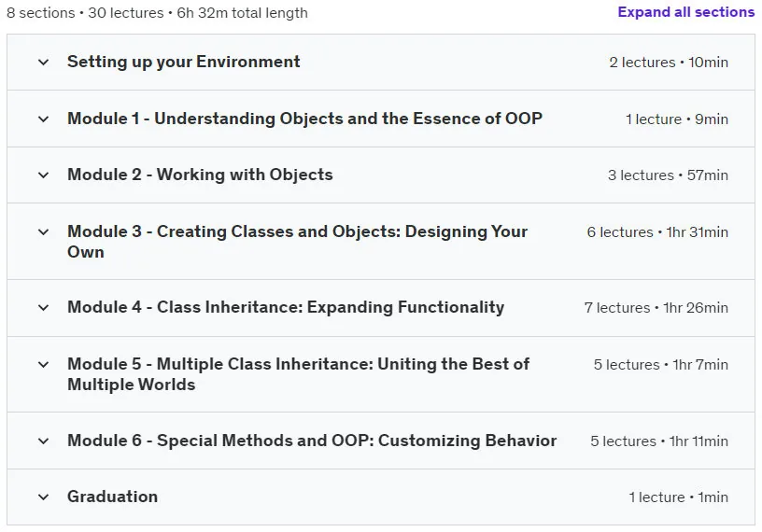Open Module 5 Multiple Class Inheritance title
762x532 pixels.
(299, 374)
